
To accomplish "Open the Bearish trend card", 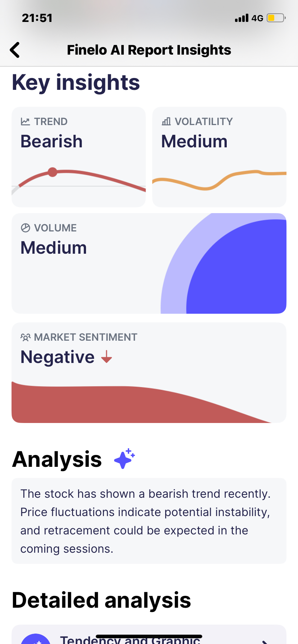I will [78, 157].
